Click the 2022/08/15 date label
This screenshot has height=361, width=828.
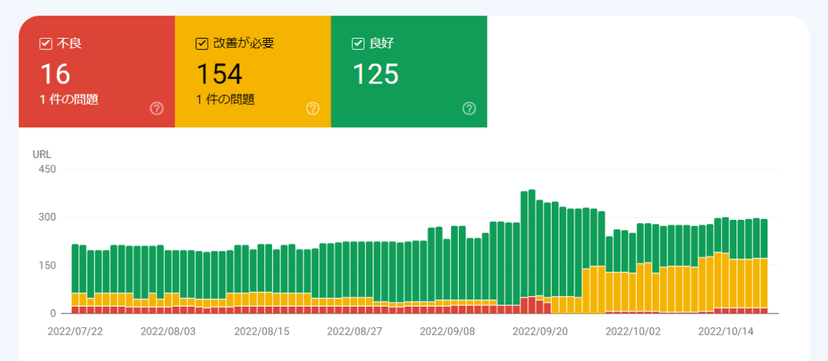tap(261, 331)
